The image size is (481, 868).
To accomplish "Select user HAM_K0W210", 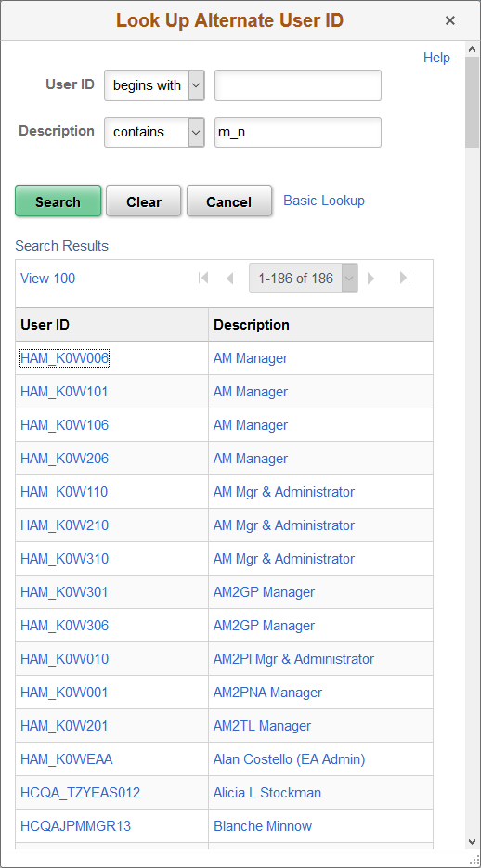I will coord(65,525).
